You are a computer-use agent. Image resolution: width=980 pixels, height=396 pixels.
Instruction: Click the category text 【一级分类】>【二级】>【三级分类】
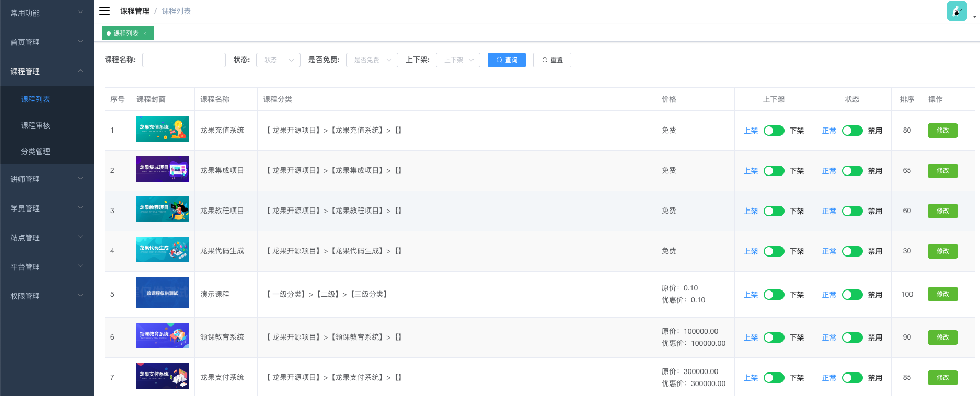(327, 294)
